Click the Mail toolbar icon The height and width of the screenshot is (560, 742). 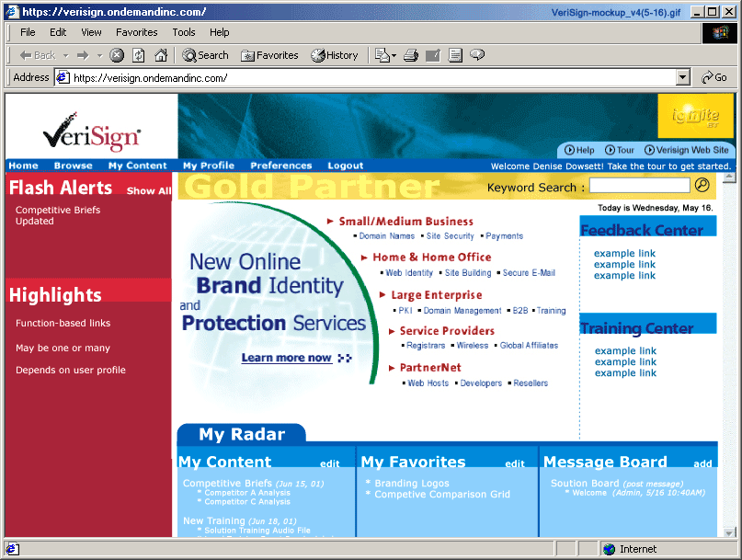382,55
